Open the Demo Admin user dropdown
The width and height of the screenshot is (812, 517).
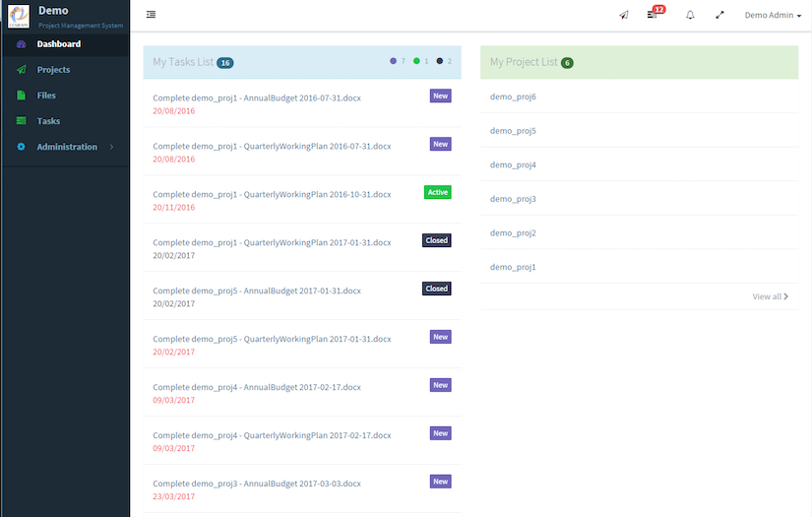(x=773, y=15)
